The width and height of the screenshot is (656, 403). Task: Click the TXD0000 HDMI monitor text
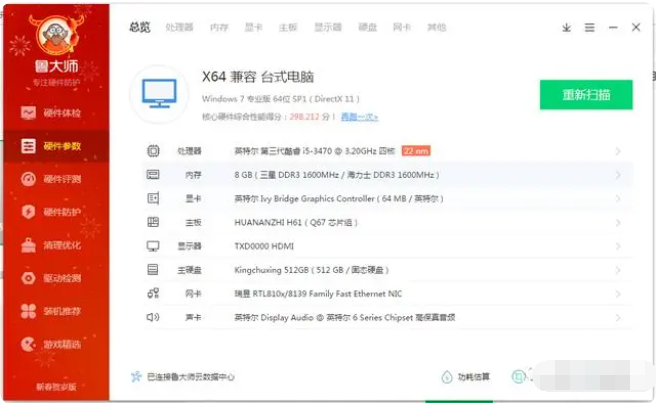(x=264, y=246)
